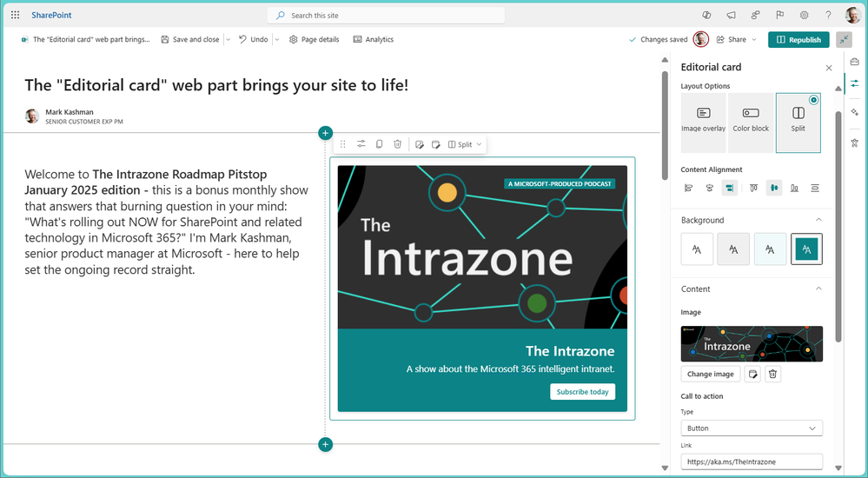
Task: Click author name Mark Kashman
Action: coord(70,112)
